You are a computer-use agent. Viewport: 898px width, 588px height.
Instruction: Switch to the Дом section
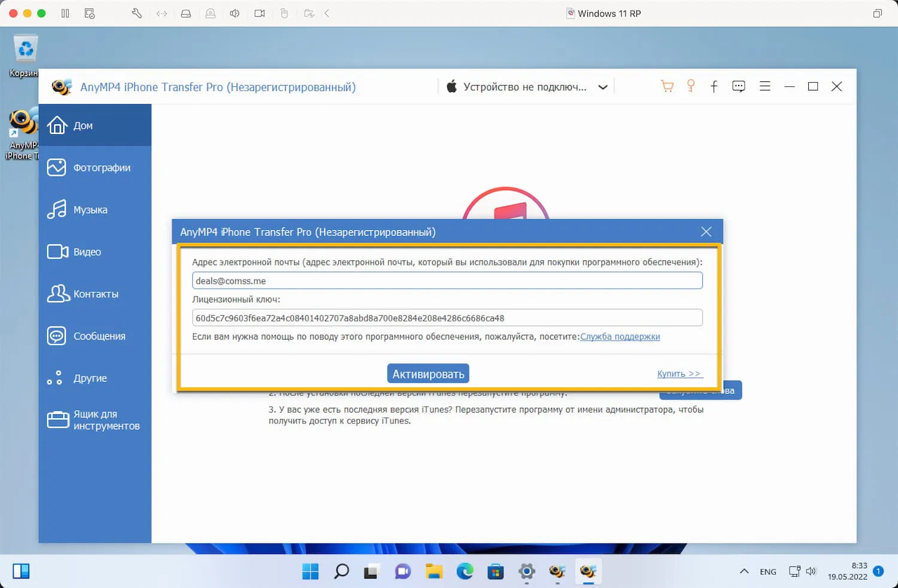pos(56,125)
